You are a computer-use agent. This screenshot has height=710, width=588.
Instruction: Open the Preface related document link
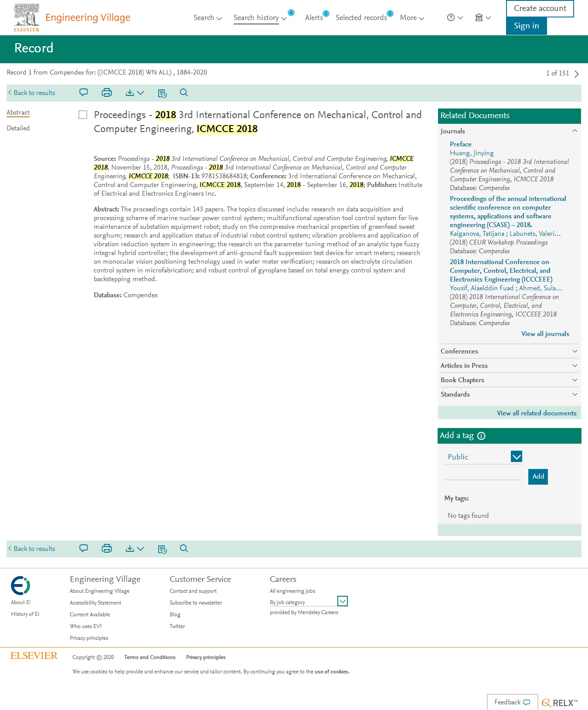(x=461, y=144)
